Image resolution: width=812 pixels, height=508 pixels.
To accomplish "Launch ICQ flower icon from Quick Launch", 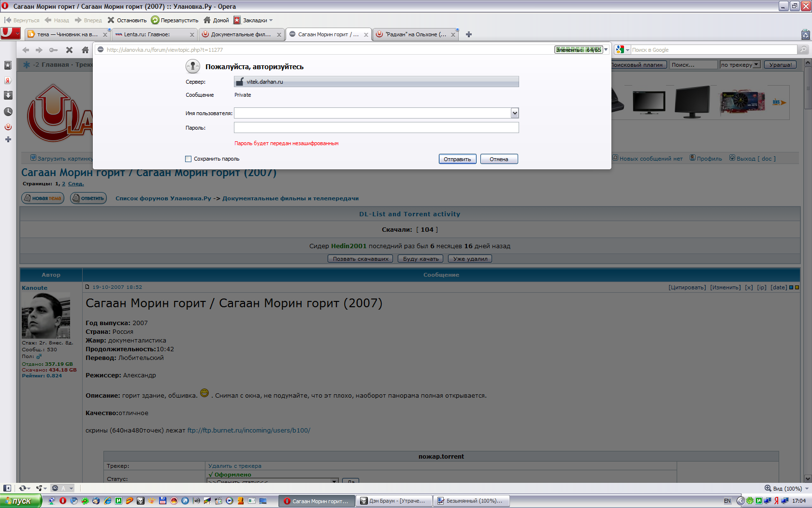I will click(85, 501).
